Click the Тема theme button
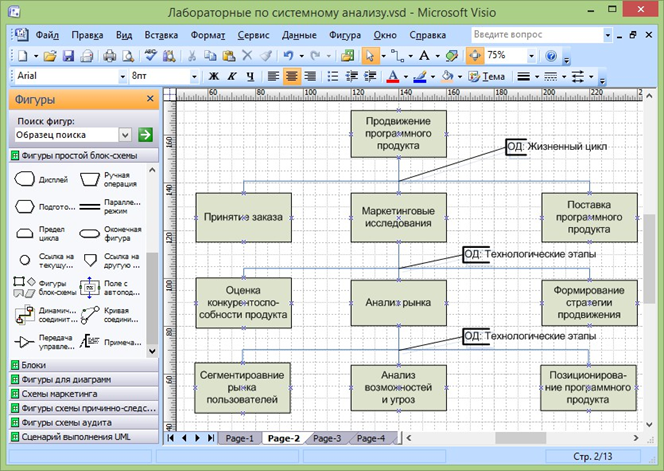The height and width of the screenshot is (471, 664). (x=487, y=76)
